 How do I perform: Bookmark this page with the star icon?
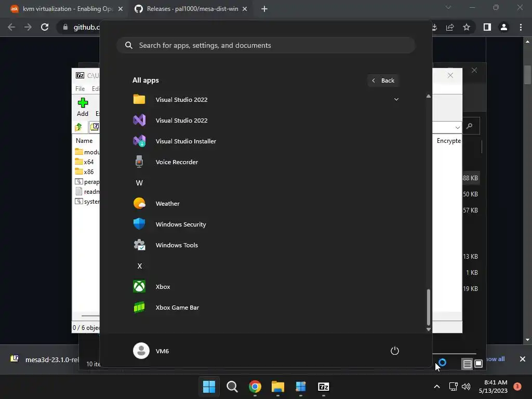click(467, 27)
